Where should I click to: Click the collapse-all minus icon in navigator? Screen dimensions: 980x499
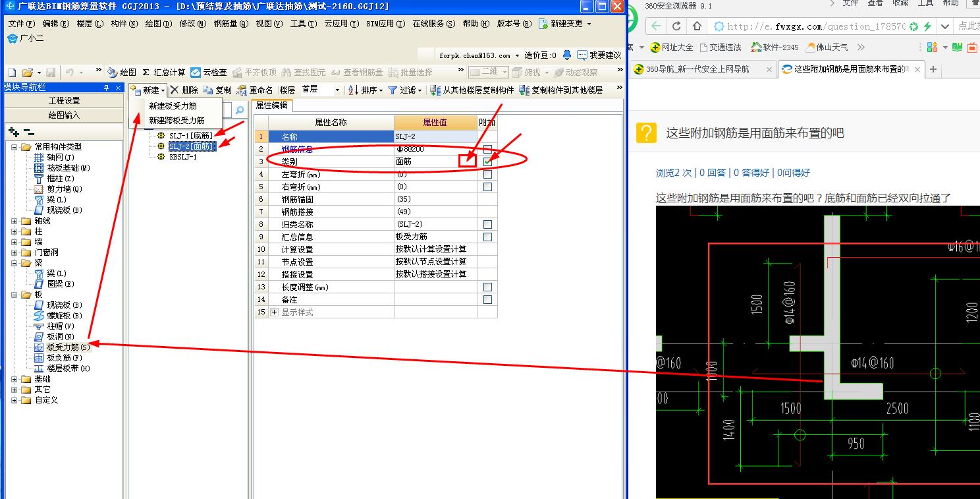coord(29,132)
